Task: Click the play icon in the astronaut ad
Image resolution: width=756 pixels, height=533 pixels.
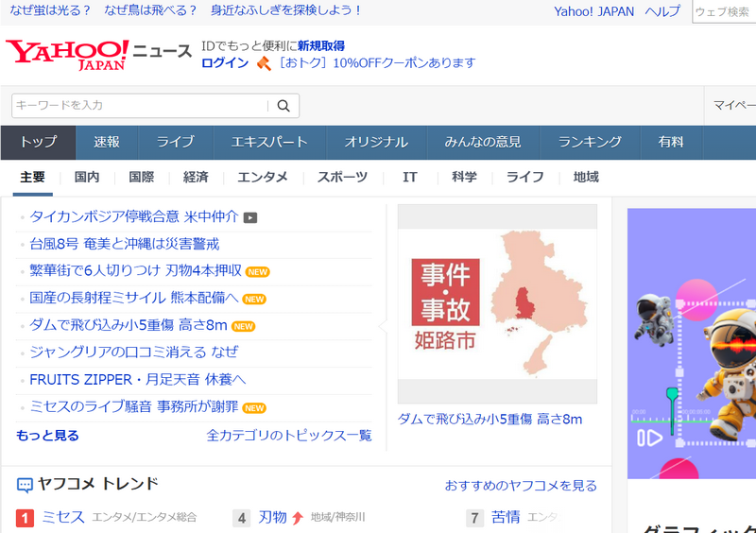Action: pyautogui.click(x=649, y=438)
